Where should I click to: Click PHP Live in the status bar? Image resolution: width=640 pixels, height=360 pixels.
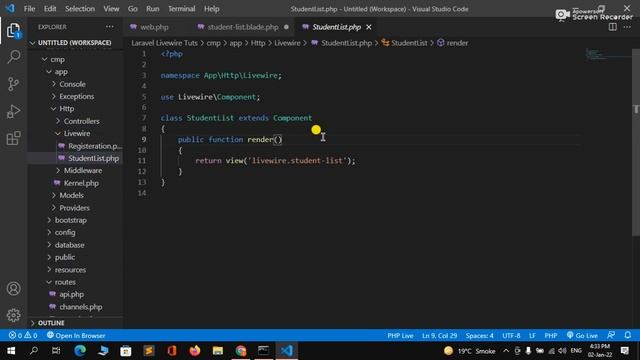click(x=400, y=336)
